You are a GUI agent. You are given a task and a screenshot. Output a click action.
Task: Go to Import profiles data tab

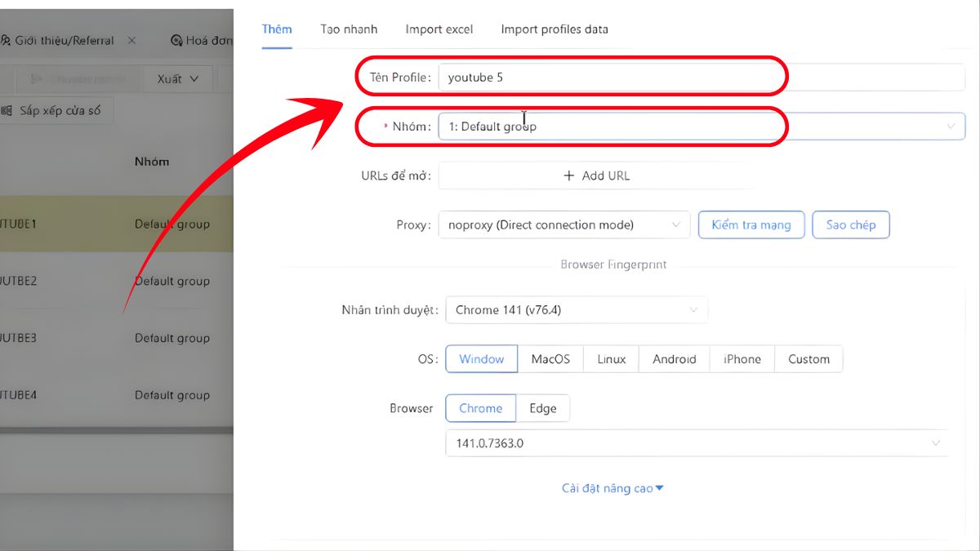point(554,29)
